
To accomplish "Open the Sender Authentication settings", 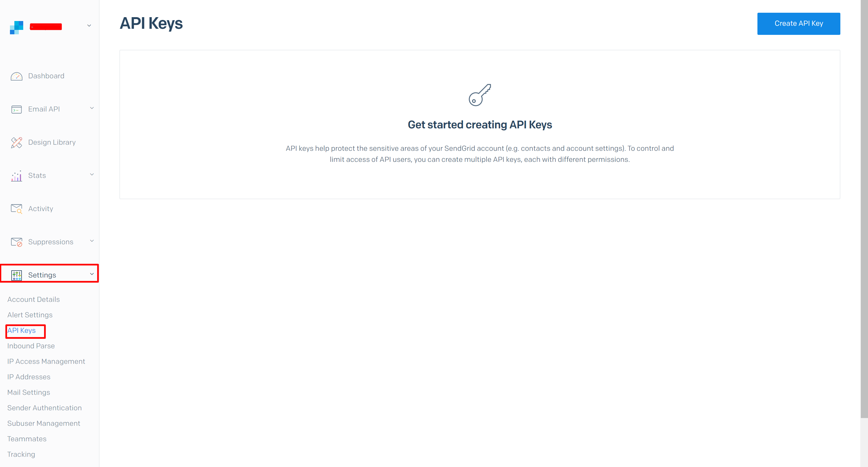I will point(44,408).
